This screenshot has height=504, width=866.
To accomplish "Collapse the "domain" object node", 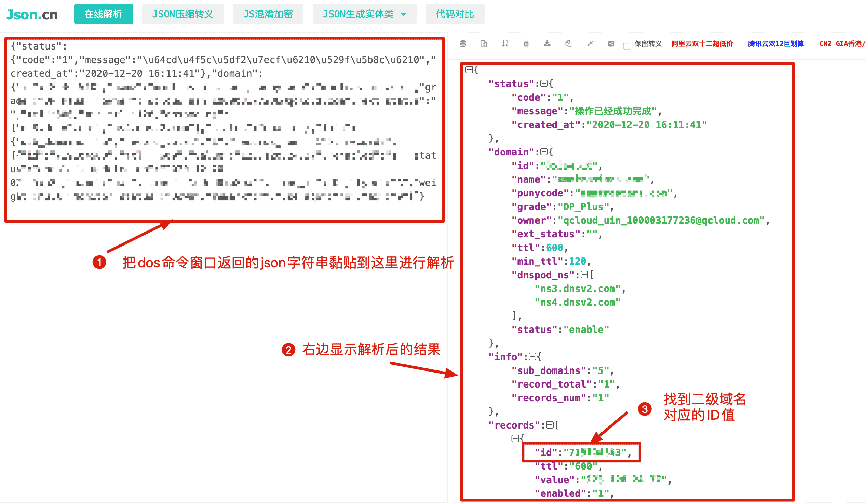I will pyautogui.click(x=544, y=152).
